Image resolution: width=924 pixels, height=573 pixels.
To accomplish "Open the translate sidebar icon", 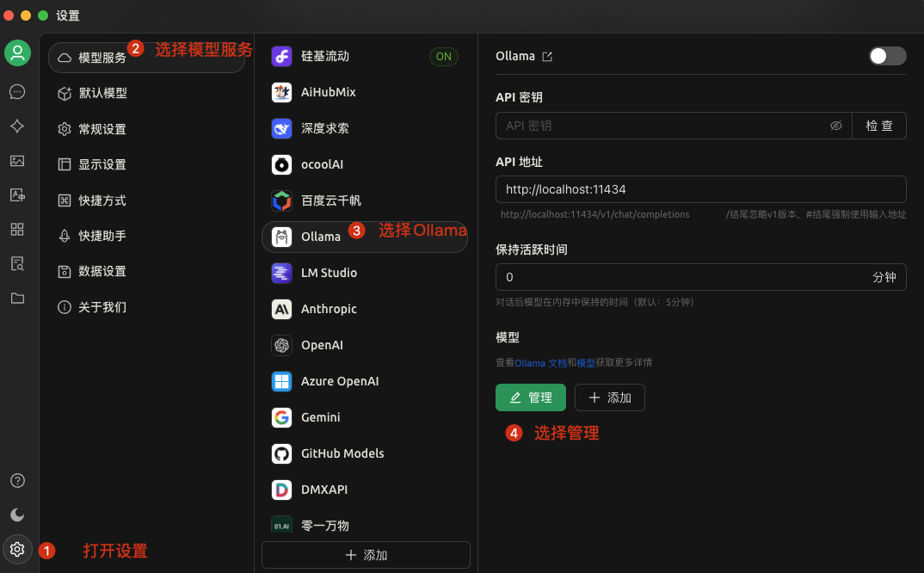I will 17,195.
